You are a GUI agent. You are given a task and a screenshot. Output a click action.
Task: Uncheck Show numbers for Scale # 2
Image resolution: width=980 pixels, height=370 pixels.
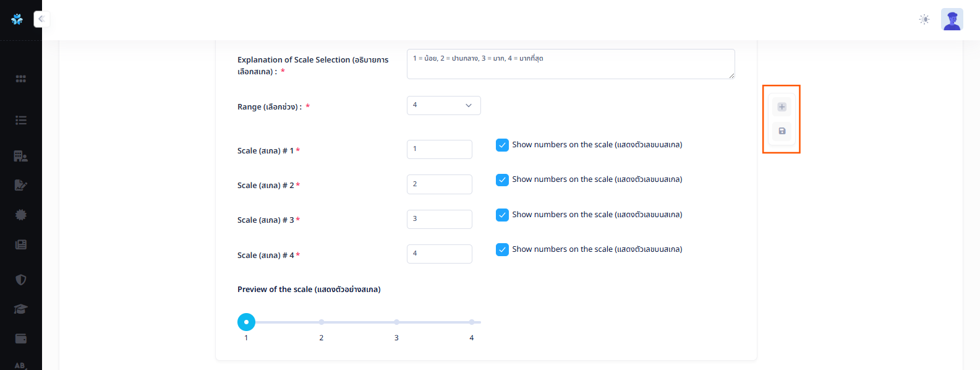[x=502, y=180]
